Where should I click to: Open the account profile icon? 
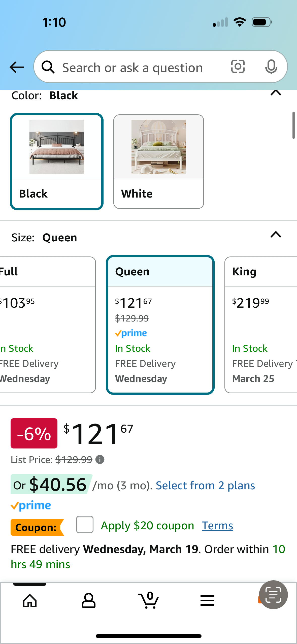89,601
